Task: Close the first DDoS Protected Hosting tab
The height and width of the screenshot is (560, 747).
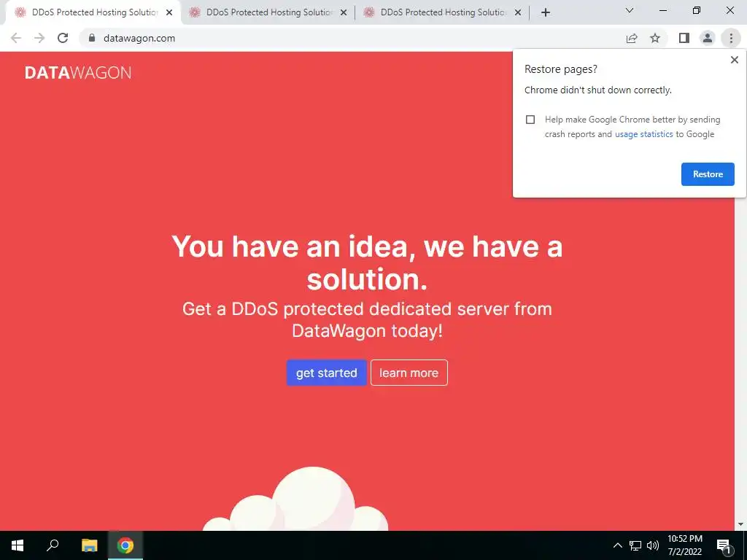Action: coord(169,13)
